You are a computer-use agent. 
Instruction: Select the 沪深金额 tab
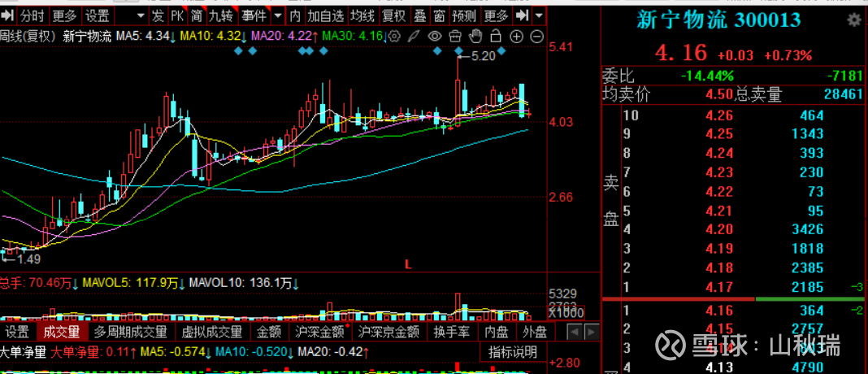click(x=322, y=333)
